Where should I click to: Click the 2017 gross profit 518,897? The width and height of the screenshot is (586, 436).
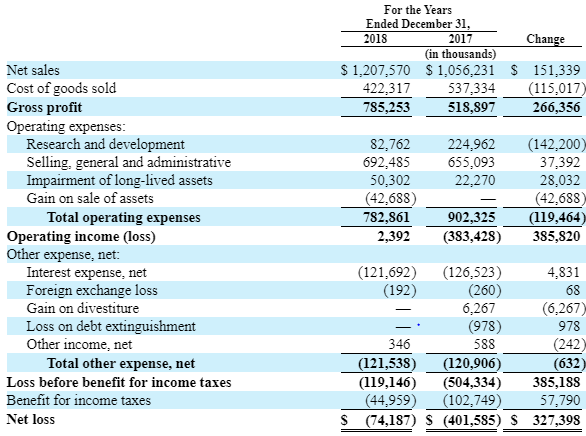[471, 107]
